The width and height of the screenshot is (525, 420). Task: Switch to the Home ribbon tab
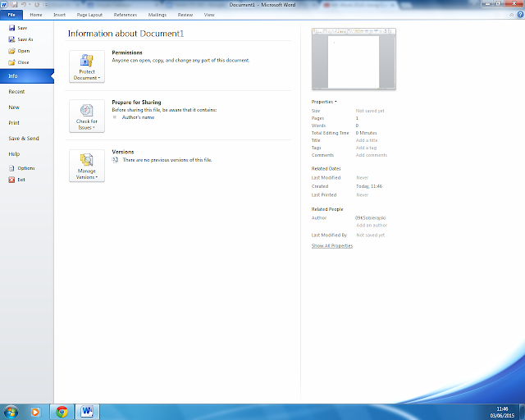pyautogui.click(x=36, y=15)
